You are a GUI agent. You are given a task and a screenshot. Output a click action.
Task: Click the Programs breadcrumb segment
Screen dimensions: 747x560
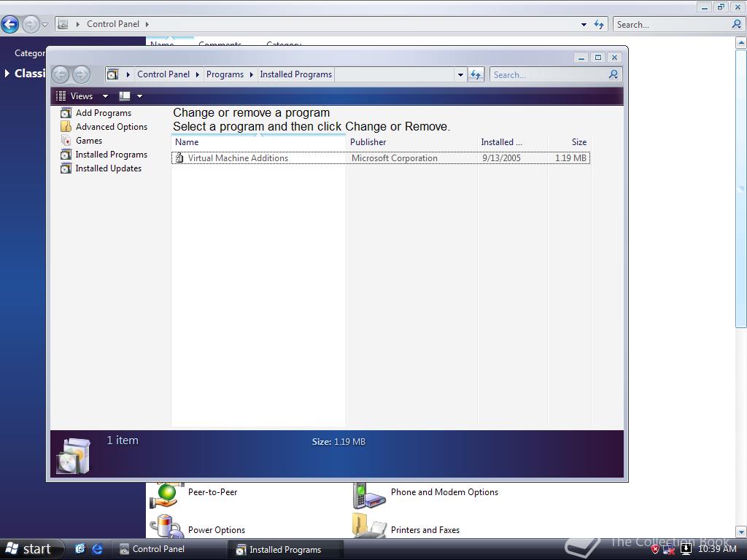225,74
